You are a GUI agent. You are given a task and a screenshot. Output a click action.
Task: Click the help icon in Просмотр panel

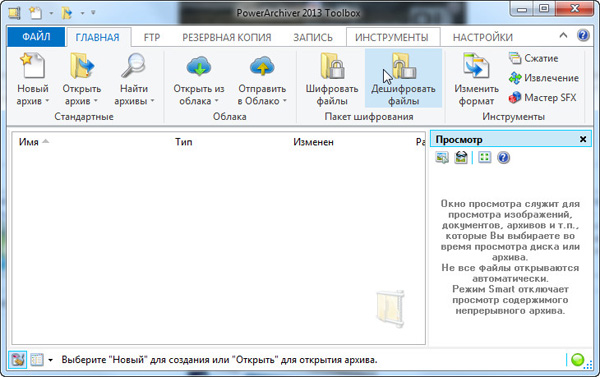tap(504, 157)
